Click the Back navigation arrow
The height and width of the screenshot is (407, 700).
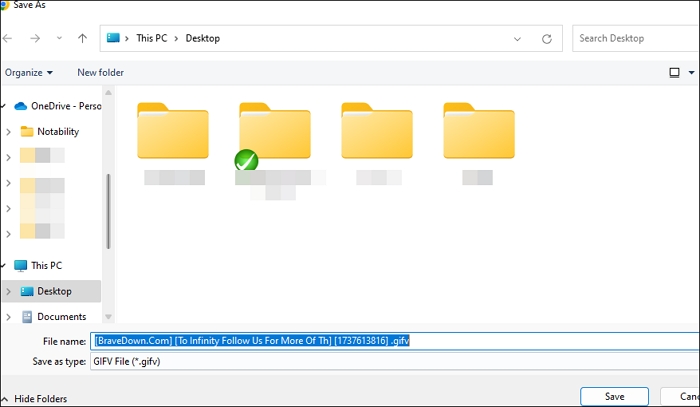[8, 39]
